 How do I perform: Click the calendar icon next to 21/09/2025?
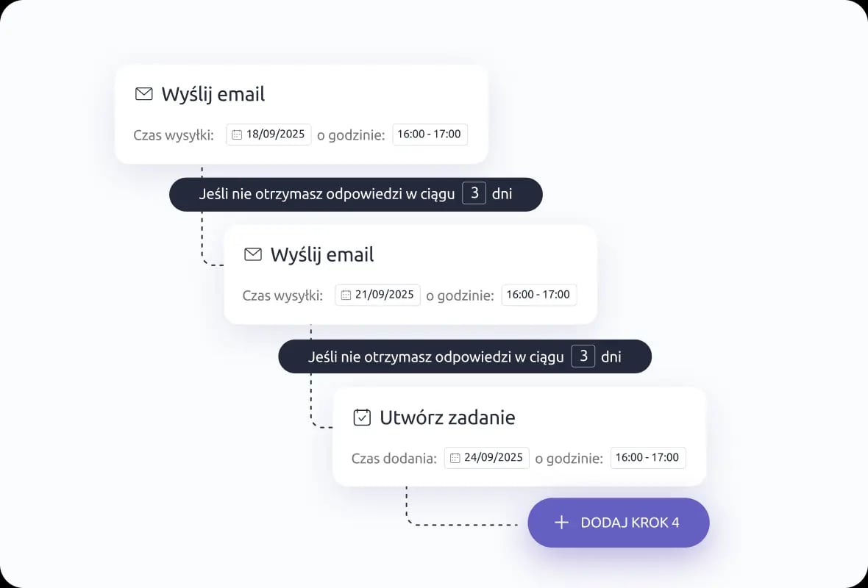346,295
